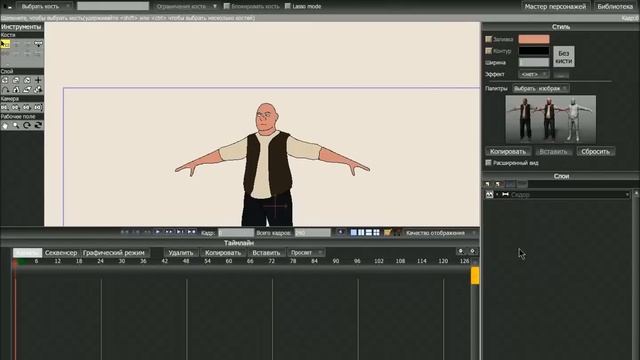Screen dimensions: 640x360
Task: Toggle visibility of the Сидор layer
Action: pos(489,195)
